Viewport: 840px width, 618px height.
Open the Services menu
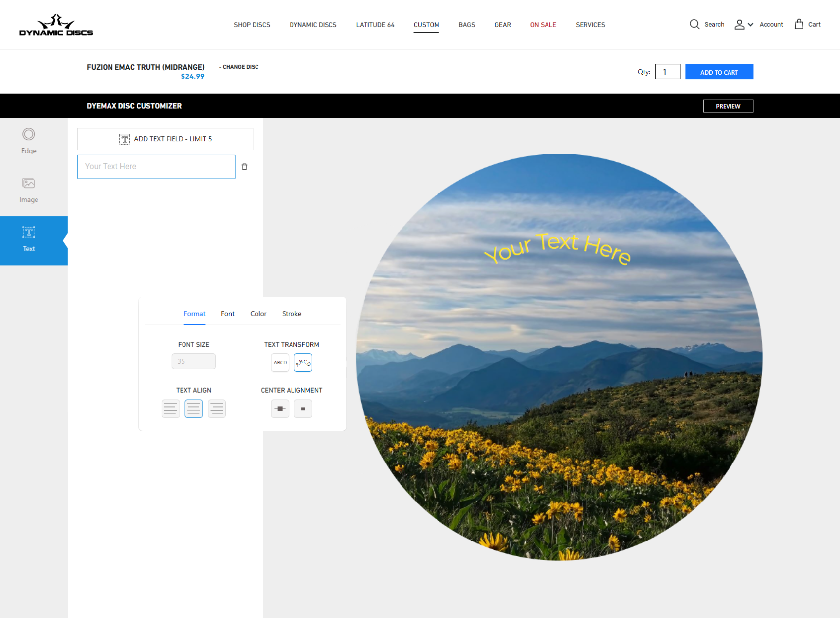[x=590, y=25]
